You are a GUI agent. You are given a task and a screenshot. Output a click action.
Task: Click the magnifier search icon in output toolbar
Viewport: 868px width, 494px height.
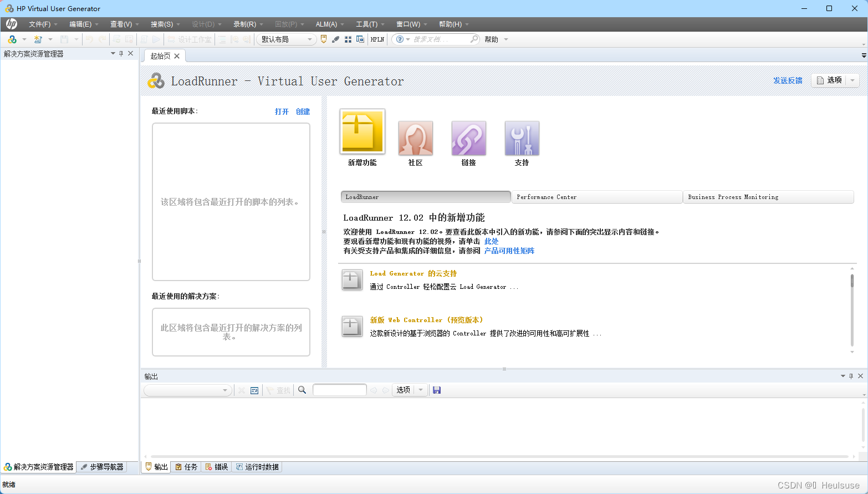coord(302,390)
